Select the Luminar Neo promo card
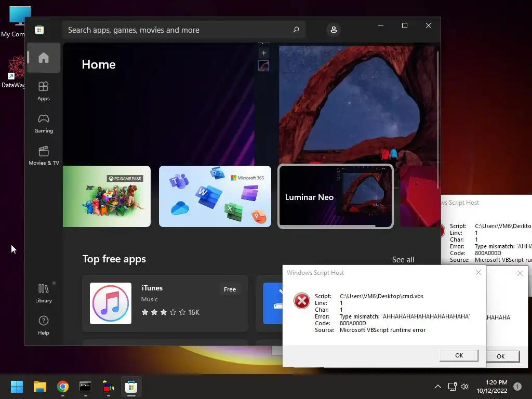 [x=336, y=196]
